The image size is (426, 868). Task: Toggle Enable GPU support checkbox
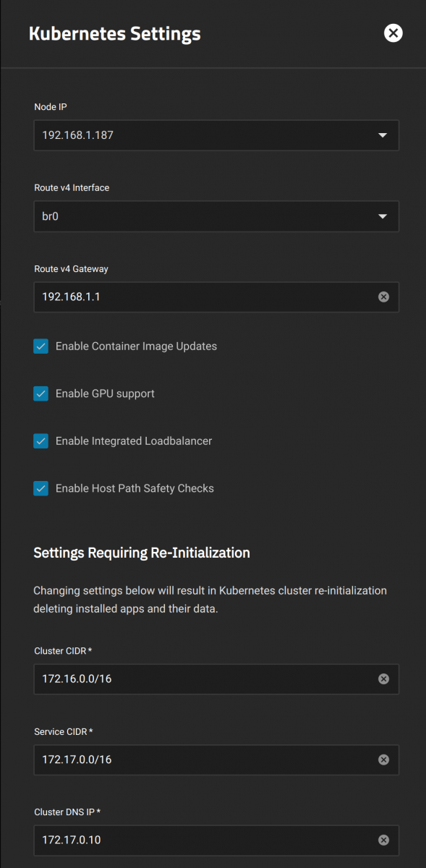point(41,393)
